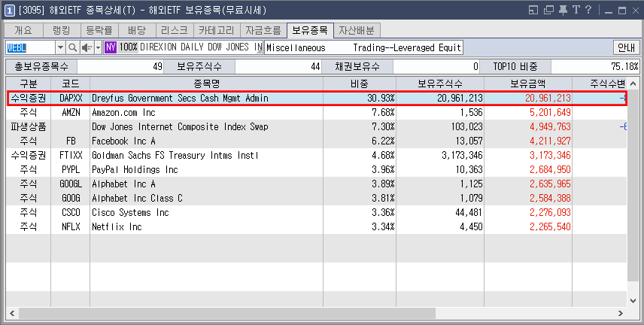Click the search magnifier icon beside WEBL
Viewport: 644px width, 325px height.
point(72,47)
